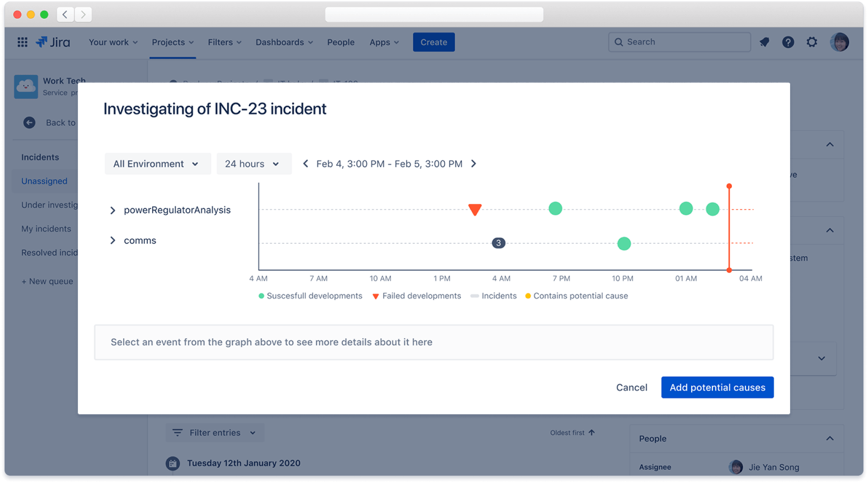Cancel the INC-23 investigation dialog

click(x=632, y=387)
